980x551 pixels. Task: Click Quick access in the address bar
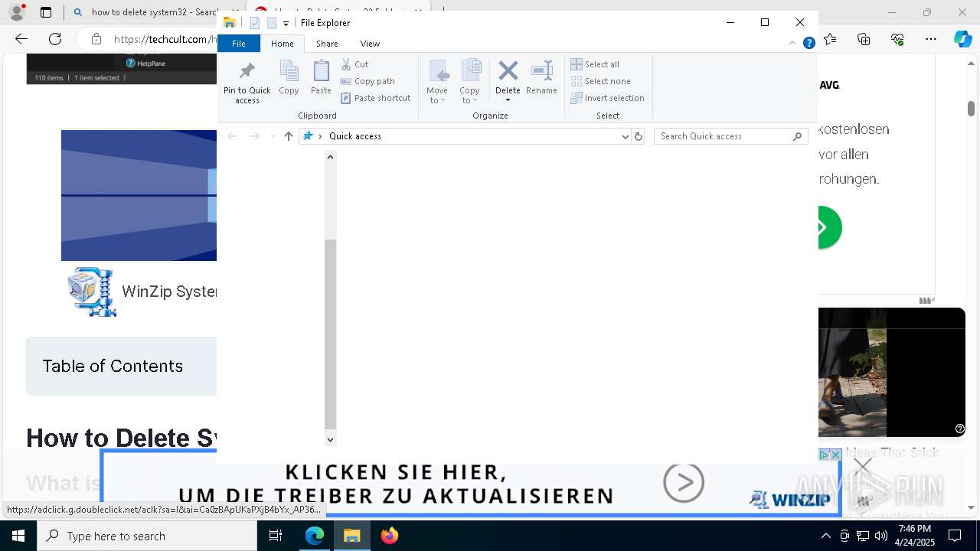coord(354,136)
